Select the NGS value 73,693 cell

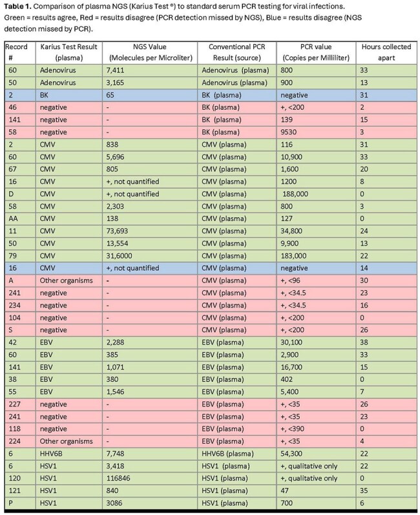point(150,231)
